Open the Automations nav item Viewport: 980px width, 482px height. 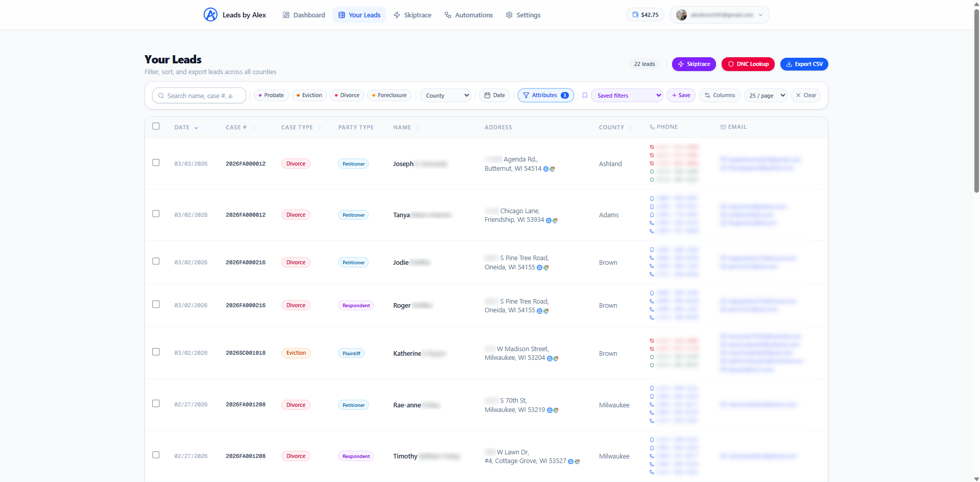pyautogui.click(x=468, y=15)
